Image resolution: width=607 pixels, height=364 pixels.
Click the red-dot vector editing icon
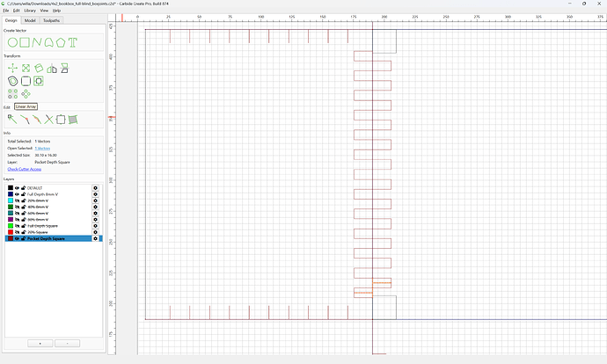[x=25, y=120]
